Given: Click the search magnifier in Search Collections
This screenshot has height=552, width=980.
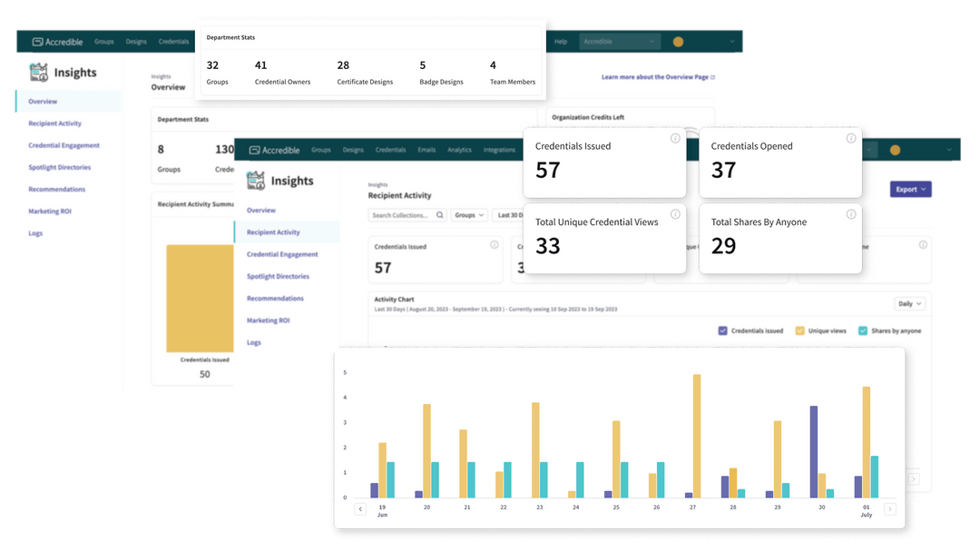Looking at the screenshot, I should point(439,215).
